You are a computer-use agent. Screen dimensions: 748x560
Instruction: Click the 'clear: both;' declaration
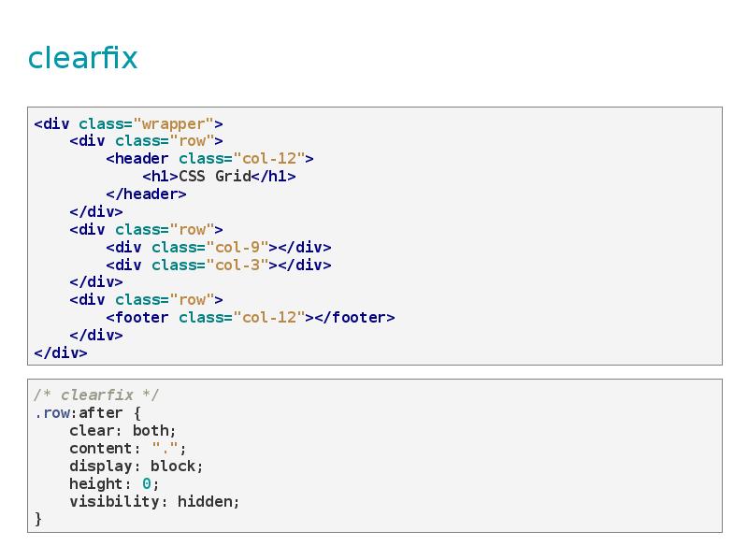122,431
